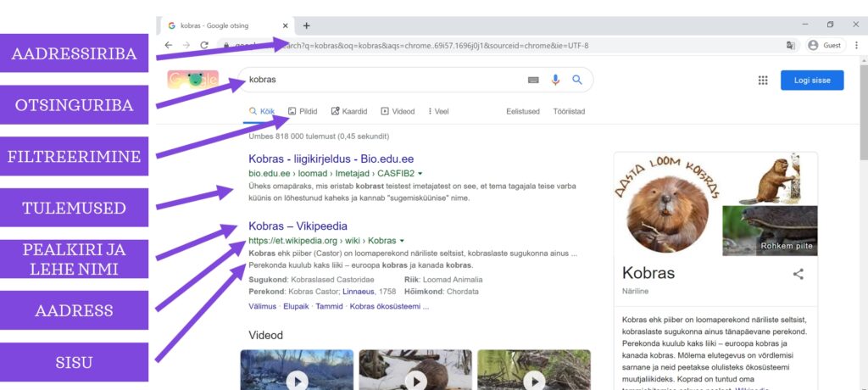The image size is (868, 390).
Task: Open the Guest profile button
Action: 826,46
